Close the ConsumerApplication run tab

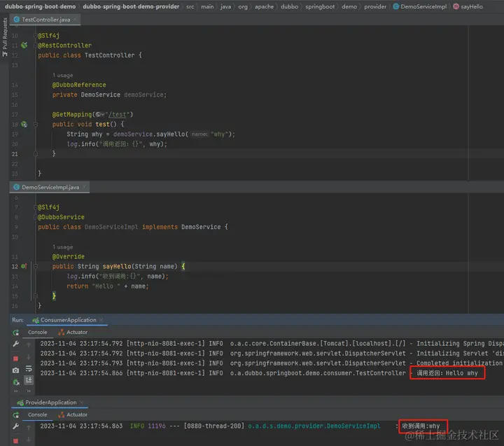(x=101, y=320)
